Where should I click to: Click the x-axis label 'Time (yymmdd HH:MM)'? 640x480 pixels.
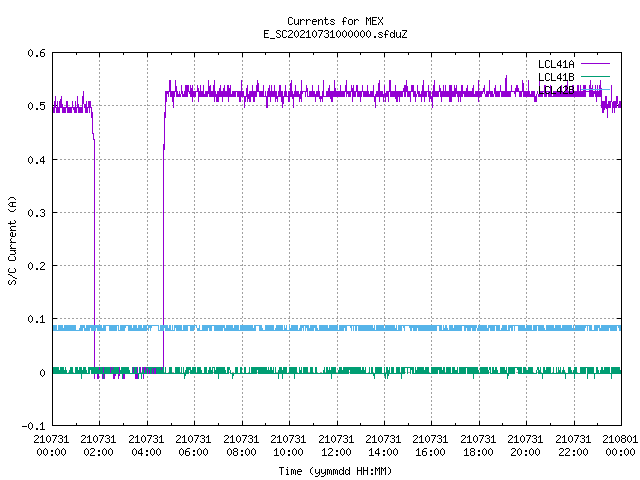pyautogui.click(x=335, y=471)
